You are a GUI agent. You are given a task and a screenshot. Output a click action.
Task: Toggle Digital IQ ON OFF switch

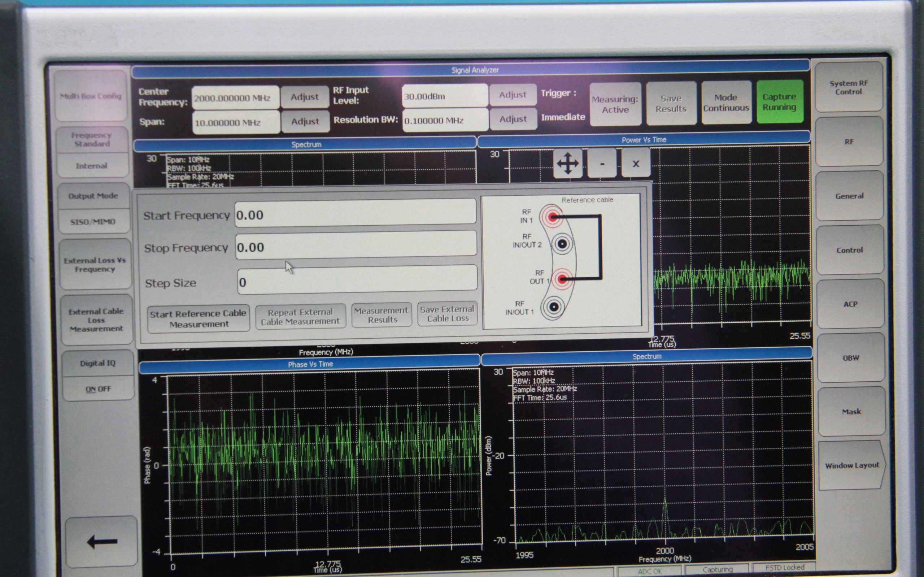coord(98,389)
